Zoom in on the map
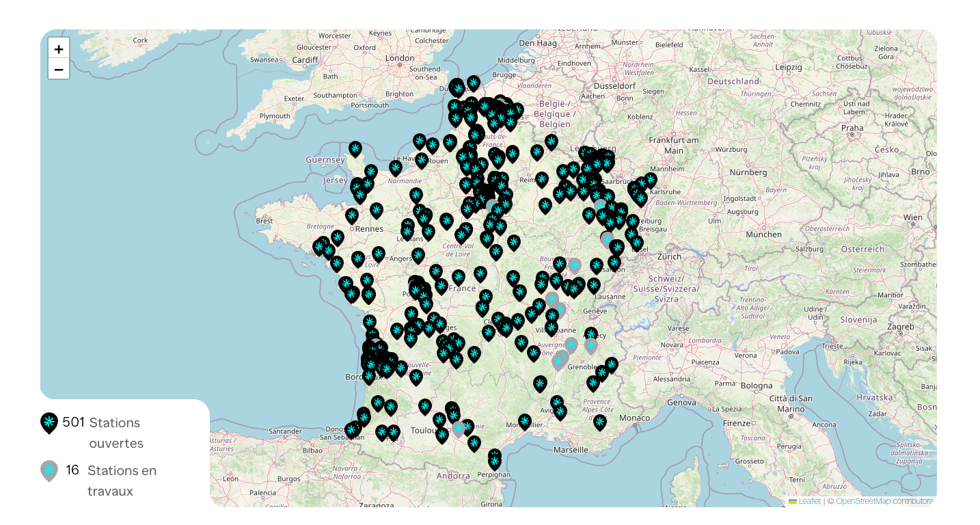This screenshot has width=980, height=525. click(x=59, y=49)
